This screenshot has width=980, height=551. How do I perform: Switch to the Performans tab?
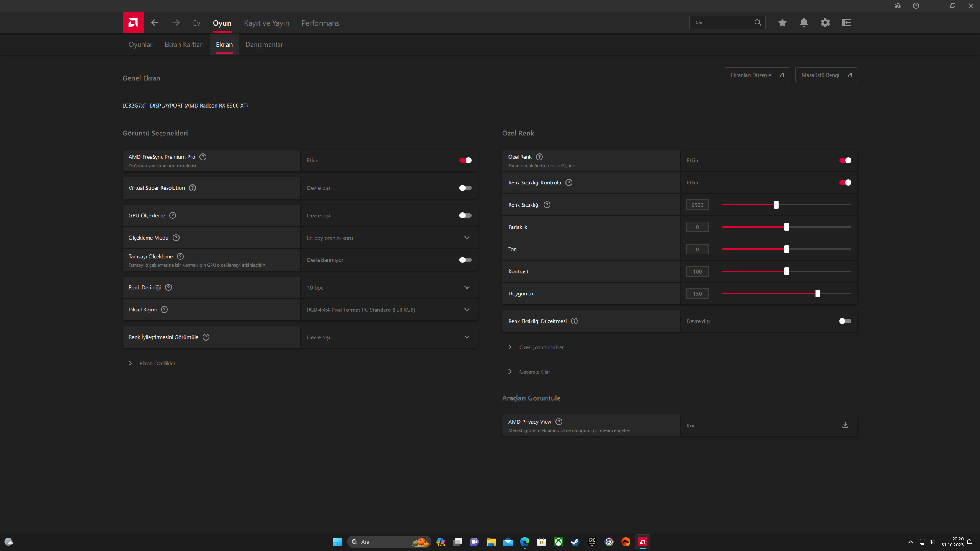tap(320, 23)
